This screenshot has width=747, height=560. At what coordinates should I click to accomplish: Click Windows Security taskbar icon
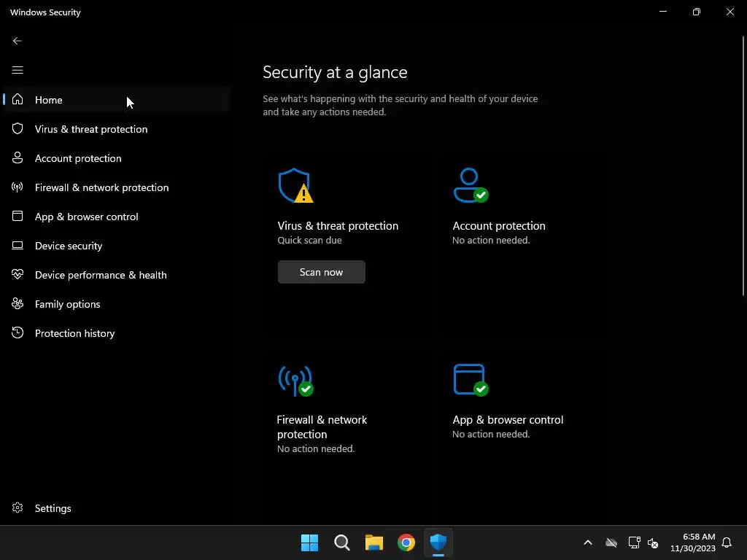438,542
